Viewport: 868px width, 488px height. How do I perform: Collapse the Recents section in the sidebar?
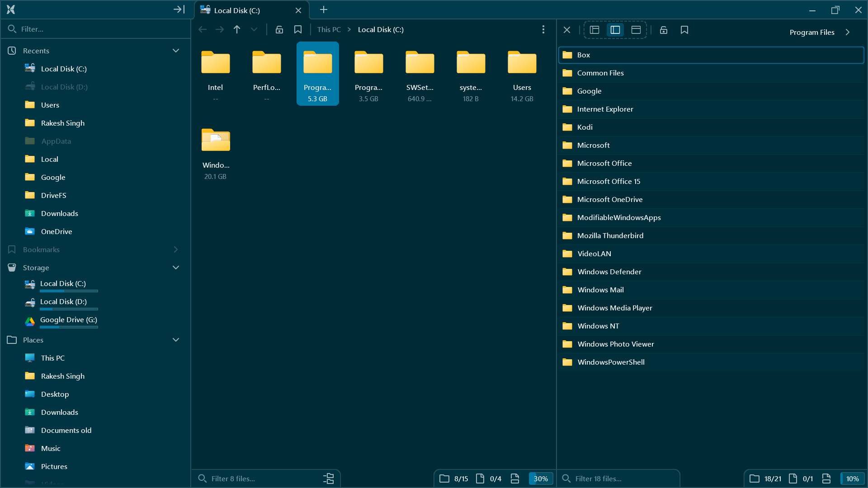click(176, 50)
